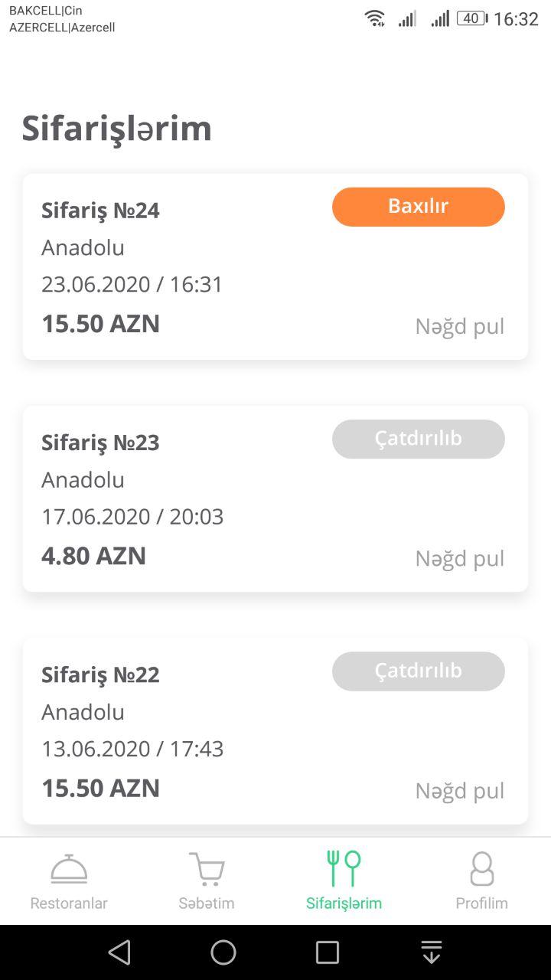This screenshot has width=551, height=980.
Task: Tap the hide navigation bar arrow icon
Action: click(x=432, y=952)
